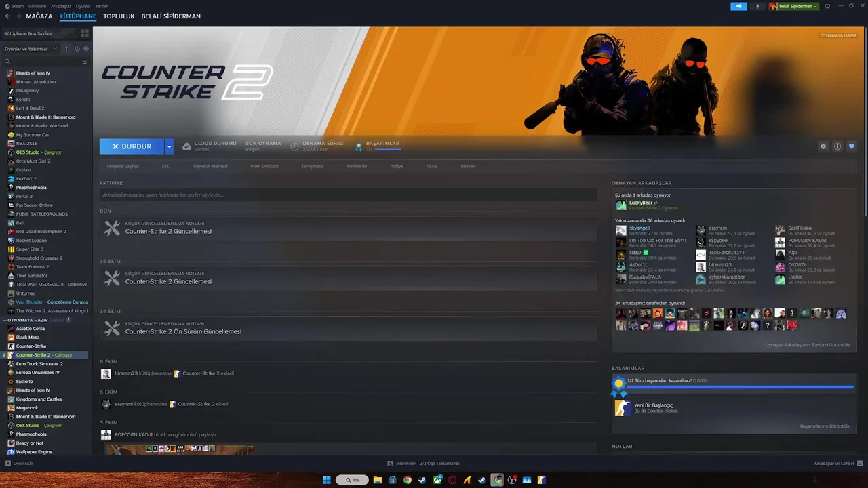Click the Windows taskbar search box
This screenshot has width=868, height=488.
click(x=351, y=480)
